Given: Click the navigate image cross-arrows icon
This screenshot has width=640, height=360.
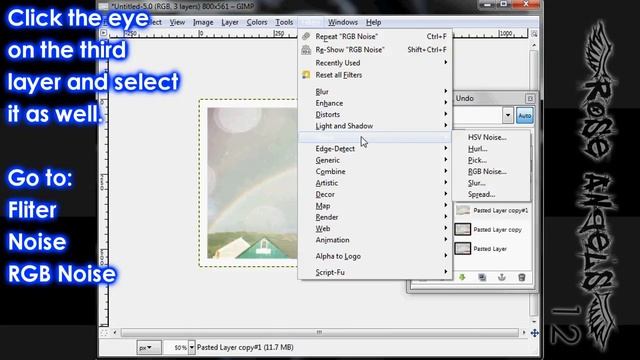Looking at the screenshot, I should point(534,333).
